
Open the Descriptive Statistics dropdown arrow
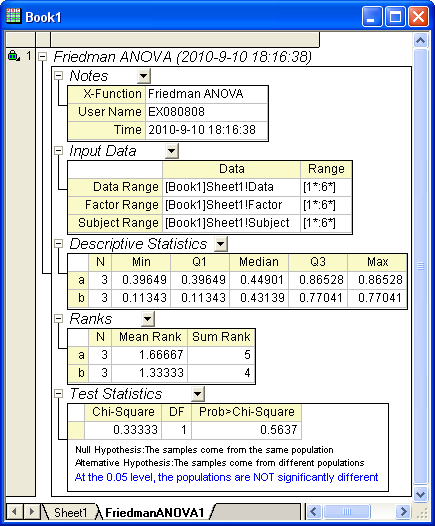[x=221, y=244]
